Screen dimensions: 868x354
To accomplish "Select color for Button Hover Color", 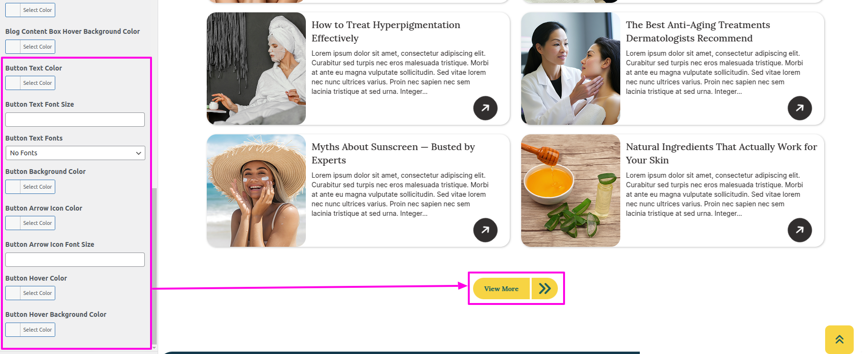I will [x=30, y=293].
